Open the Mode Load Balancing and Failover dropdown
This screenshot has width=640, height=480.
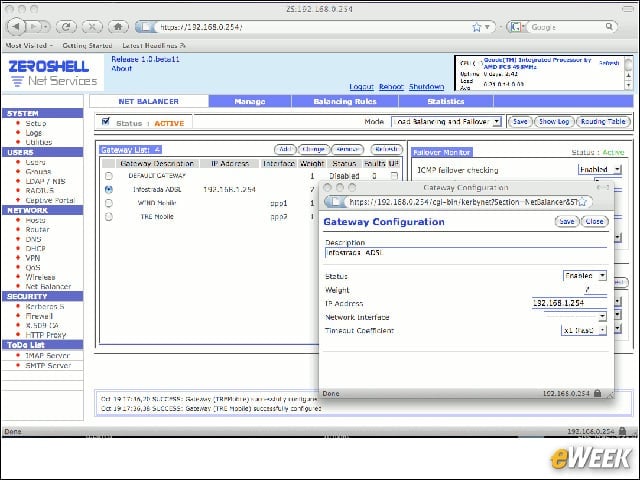click(x=447, y=122)
